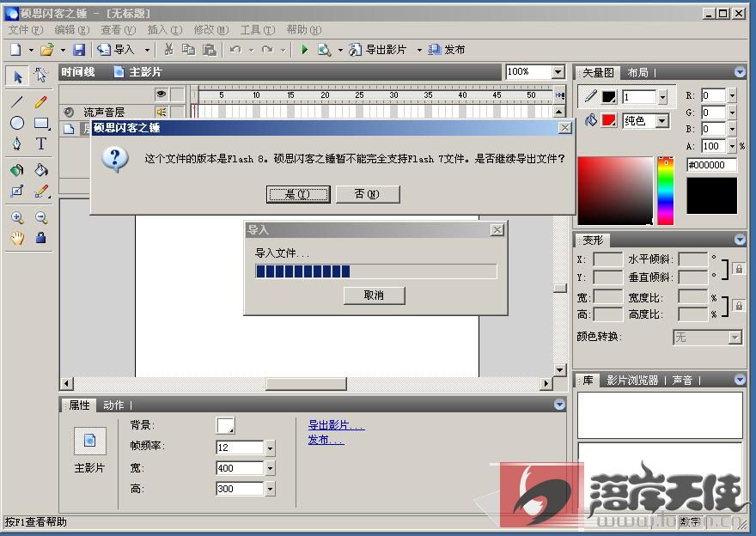The height and width of the screenshot is (536, 756).
Task: Open the 100% zoom dropdown
Action: pyautogui.click(x=558, y=72)
